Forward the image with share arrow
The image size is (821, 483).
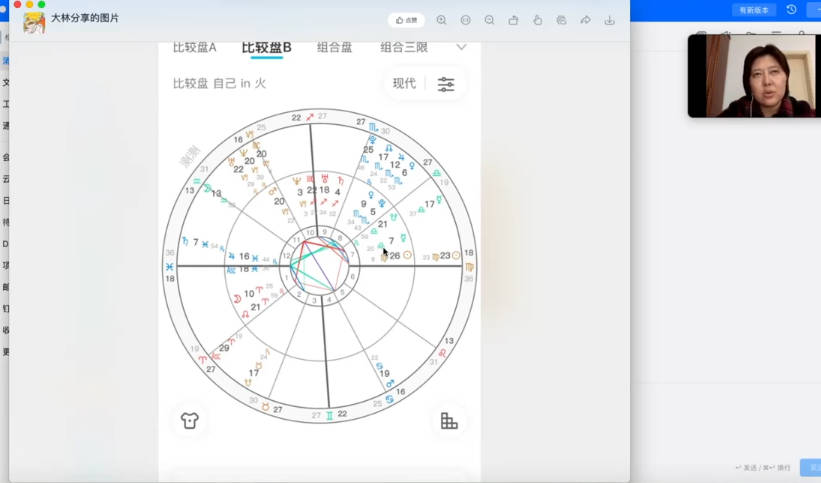[585, 20]
